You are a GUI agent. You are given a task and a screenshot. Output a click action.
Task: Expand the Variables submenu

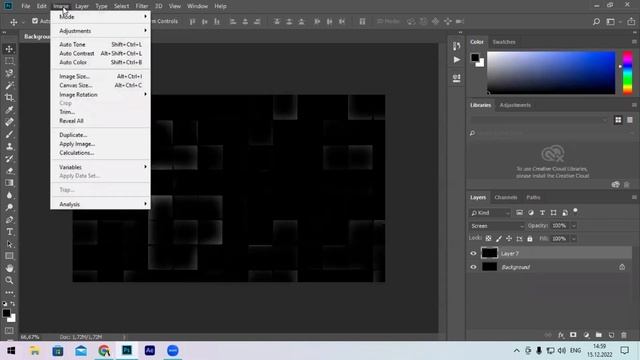(x=100, y=167)
